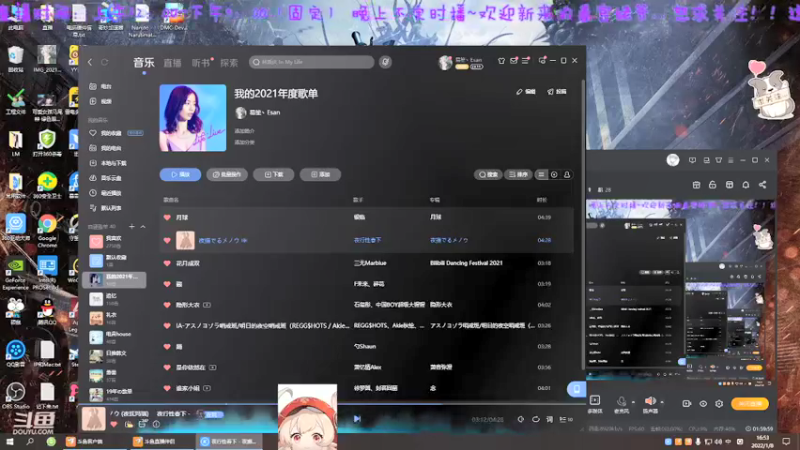800x450 pixels.
Task: Open 本地与下载 local downloads in sidebar
Action: (x=109, y=163)
